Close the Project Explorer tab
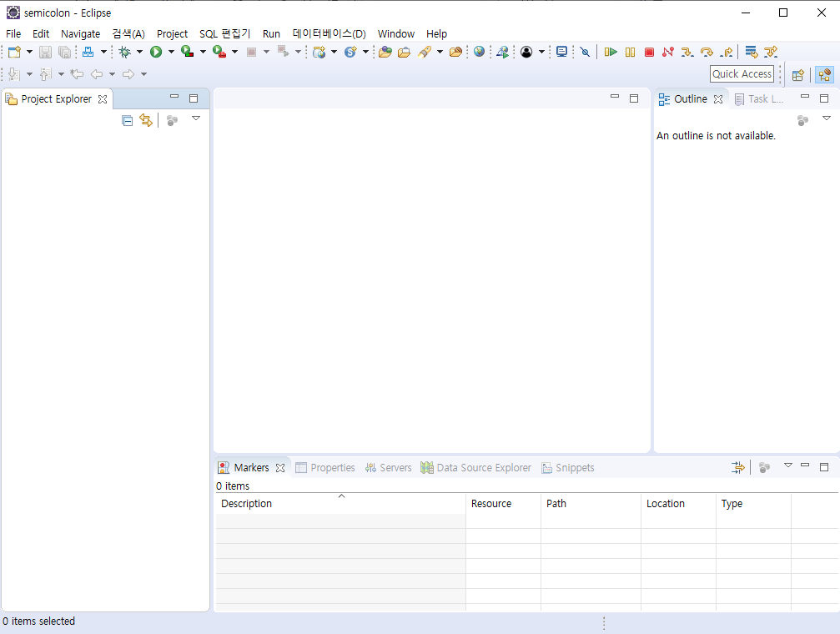The height and width of the screenshot is (634, 840). [103, 99]
